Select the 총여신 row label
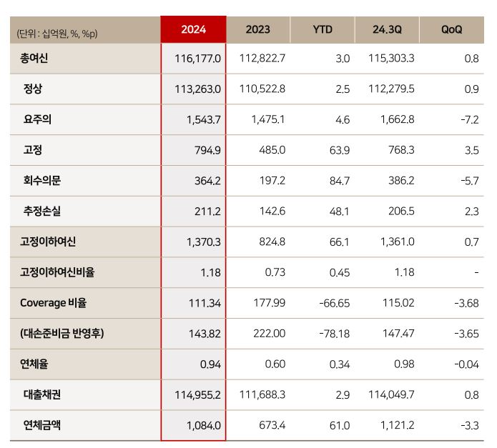 click(x=34, y=59)
